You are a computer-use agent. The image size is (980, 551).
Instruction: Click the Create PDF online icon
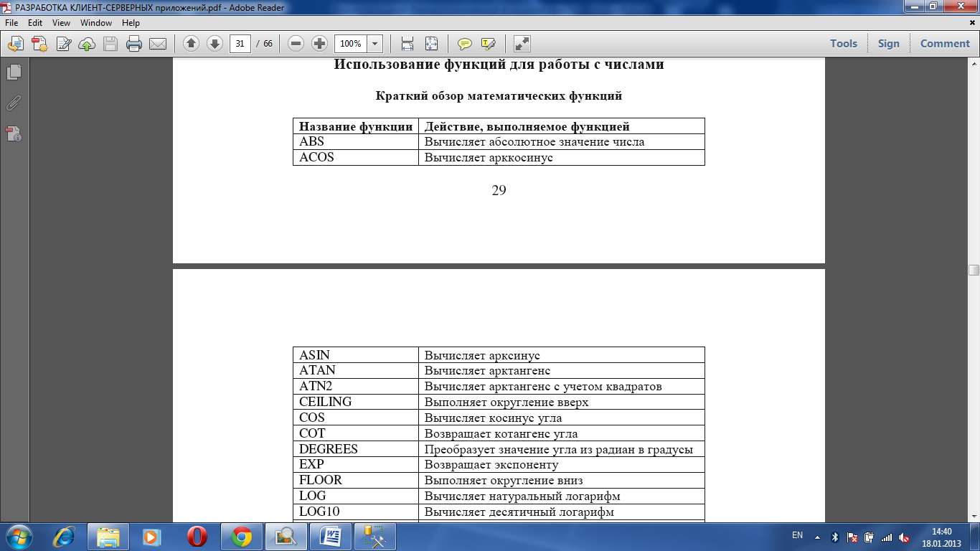(39, 44)
